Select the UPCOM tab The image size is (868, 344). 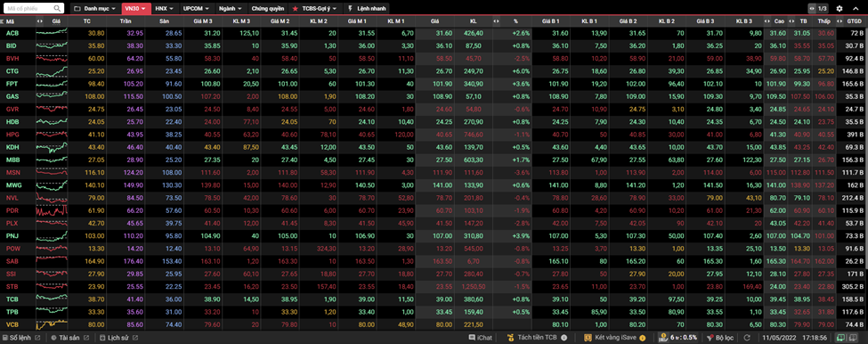click(x=197, y=9)
